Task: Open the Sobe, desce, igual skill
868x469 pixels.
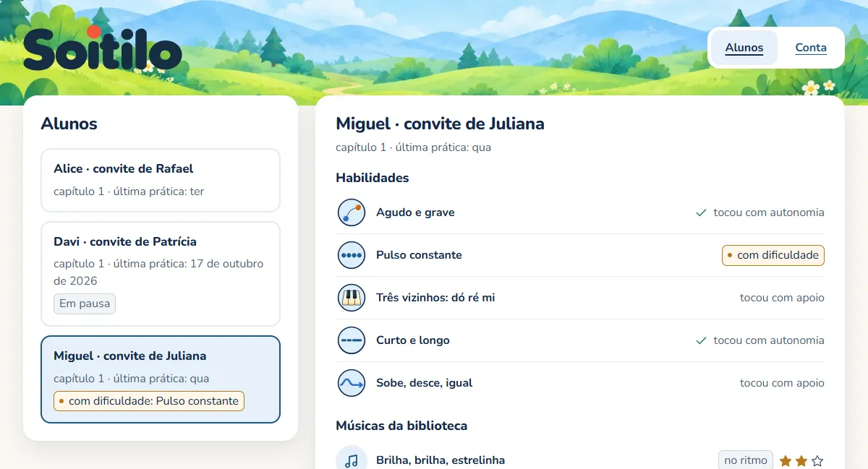Action: pos(580,383)
